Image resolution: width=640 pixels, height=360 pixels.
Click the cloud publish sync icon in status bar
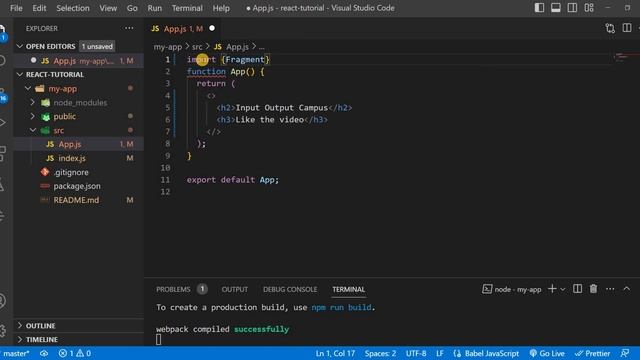(44, 353)
